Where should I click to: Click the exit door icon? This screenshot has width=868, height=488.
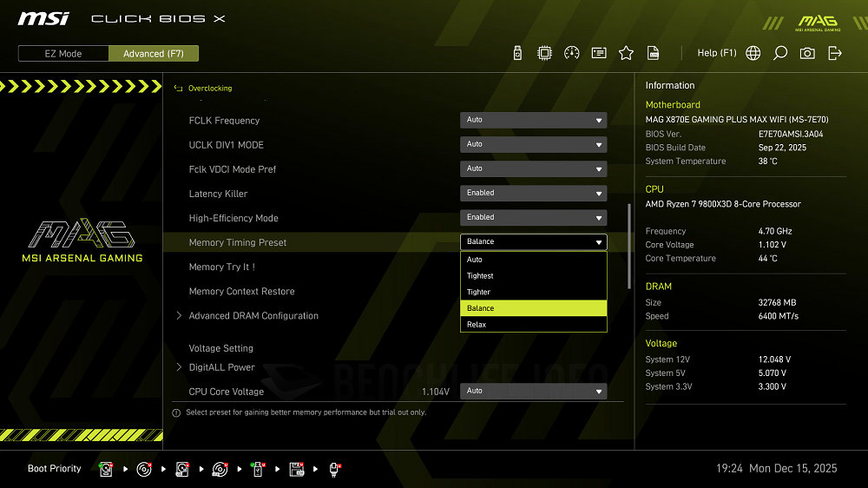[835, 53]
